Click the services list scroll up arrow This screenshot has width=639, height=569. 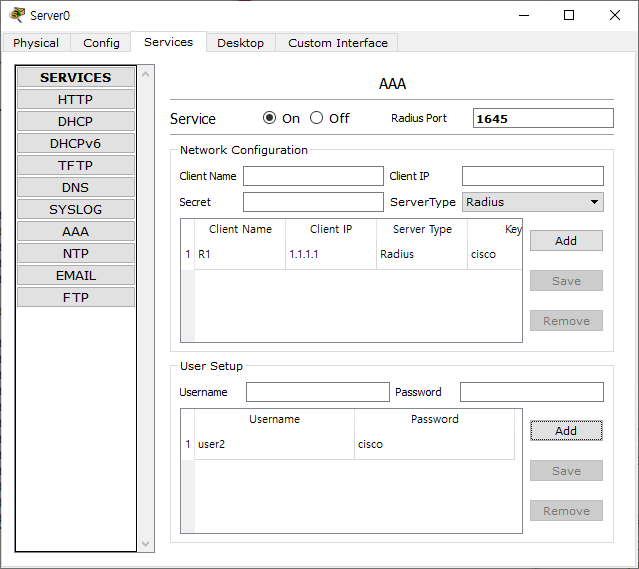[x=145, y=75]
